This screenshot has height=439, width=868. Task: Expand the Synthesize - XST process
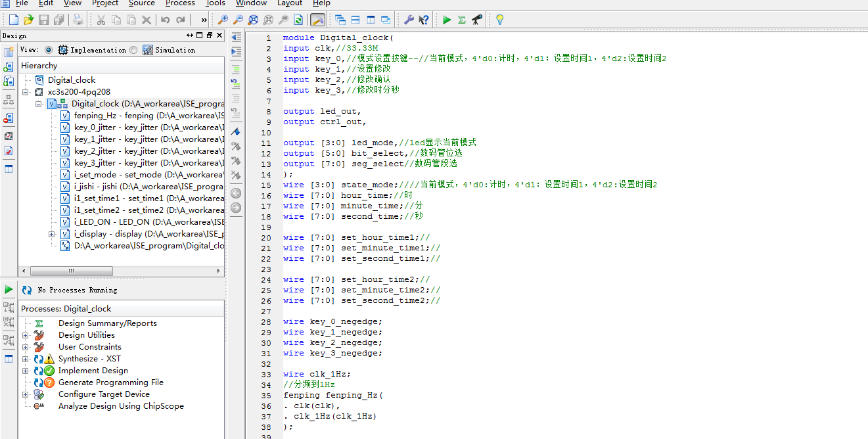tap(26, 359)
